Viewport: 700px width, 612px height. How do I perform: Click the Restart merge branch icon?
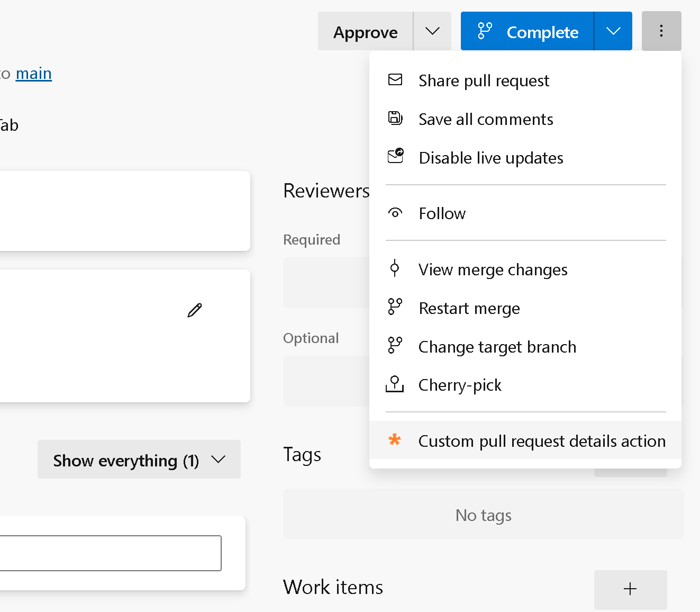point(395,307)
